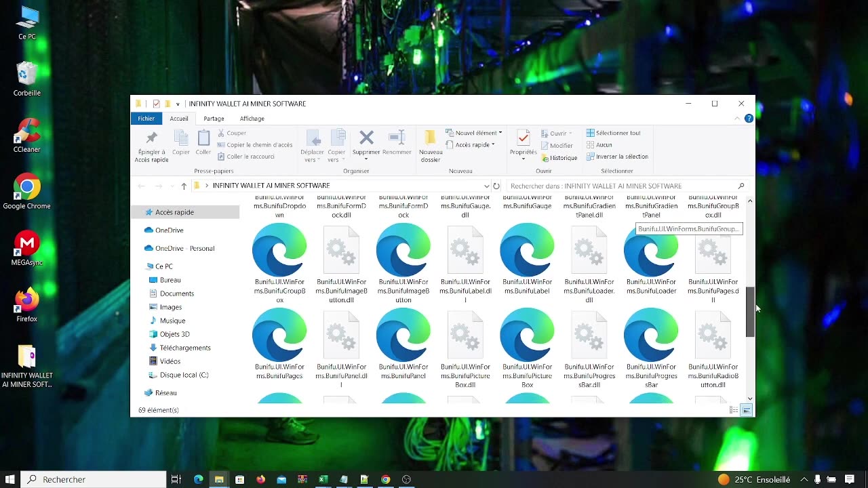
Task: Click Historique in the ribbon
Action: (x=559, y=158)
